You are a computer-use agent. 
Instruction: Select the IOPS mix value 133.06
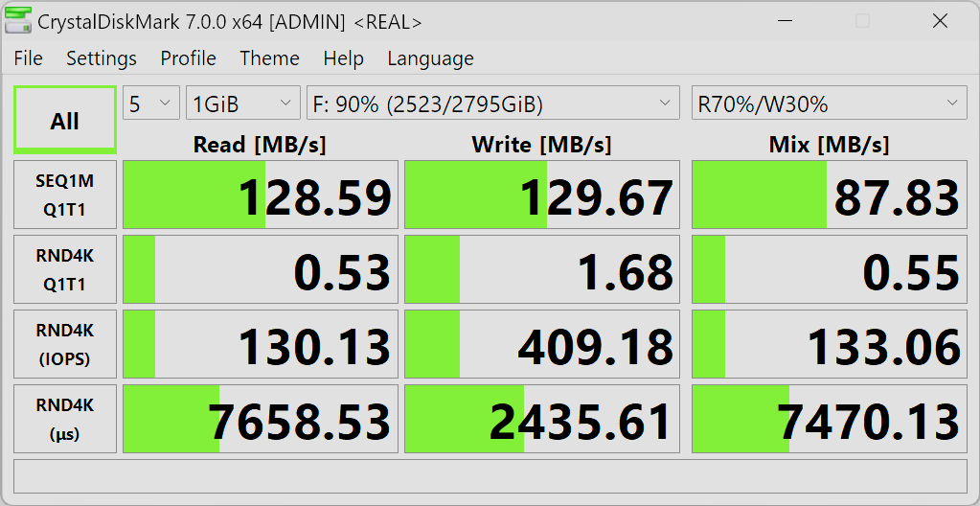(829, 344)
